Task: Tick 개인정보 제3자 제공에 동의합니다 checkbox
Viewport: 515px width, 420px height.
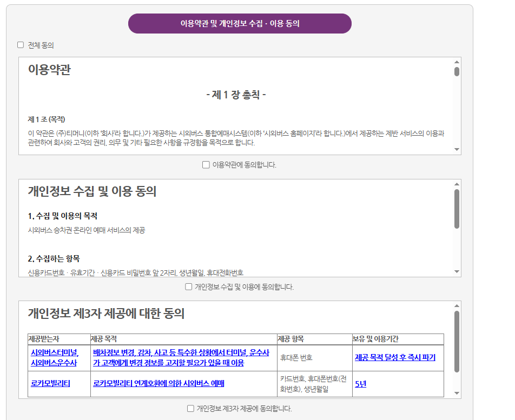Action: [190, 409]
